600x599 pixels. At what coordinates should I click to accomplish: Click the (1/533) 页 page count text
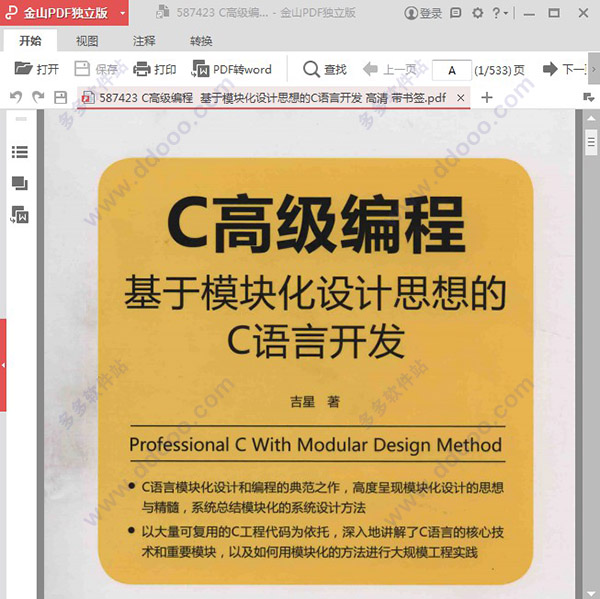499,70
